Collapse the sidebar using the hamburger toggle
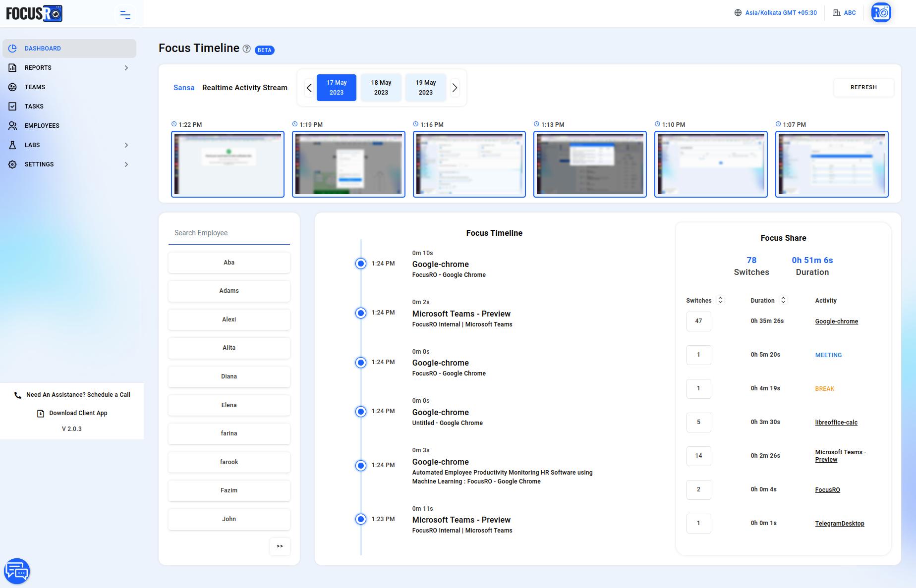The image size is (916, 588). [x=125, y=15]
